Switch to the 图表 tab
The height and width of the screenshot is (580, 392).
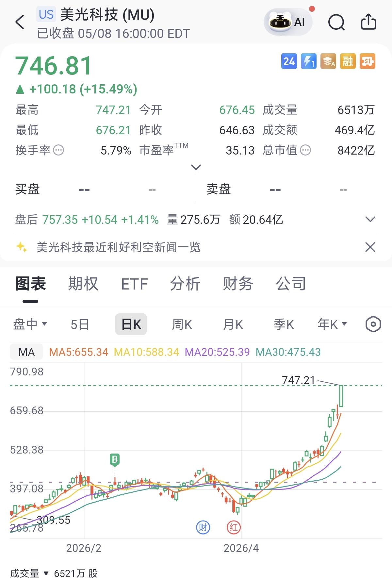point(31,283)
